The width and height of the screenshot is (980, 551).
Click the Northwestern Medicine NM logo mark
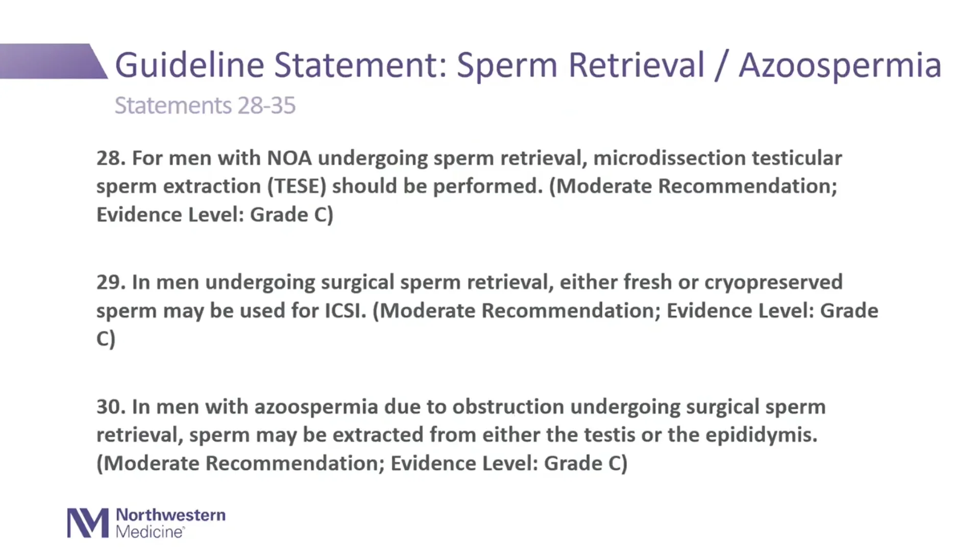(88, 523)
